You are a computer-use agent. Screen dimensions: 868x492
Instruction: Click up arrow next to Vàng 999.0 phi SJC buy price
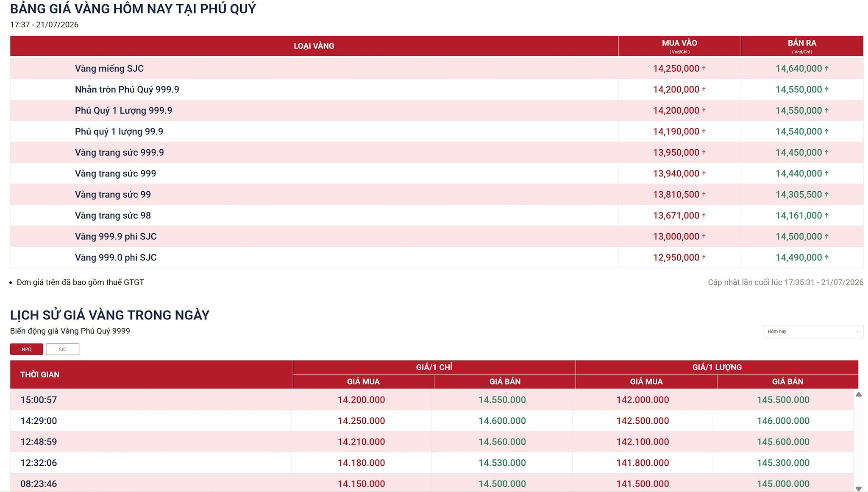pyautogui.click(x=704, y=257)
